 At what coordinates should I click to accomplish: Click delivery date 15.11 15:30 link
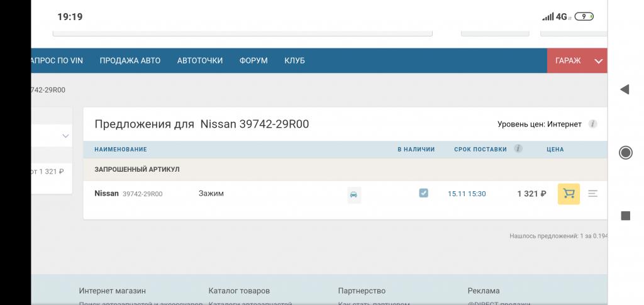point(467,194)
